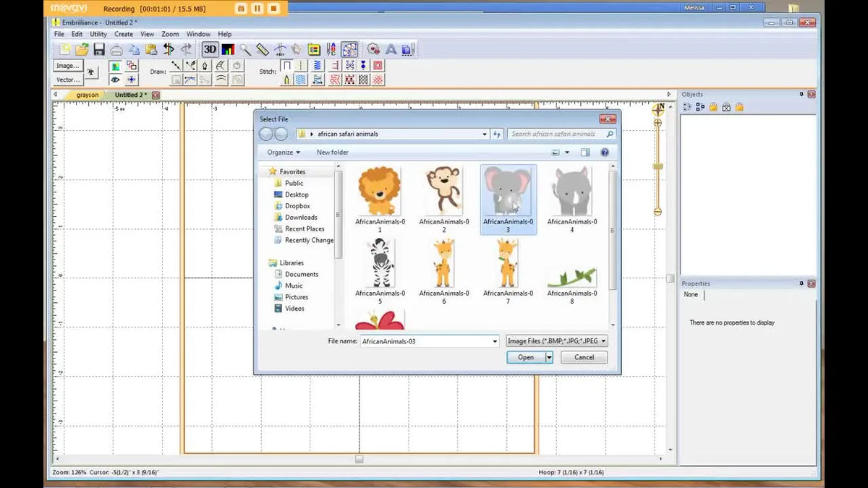Image resolution: width=868 pixels, height=488 pixels.
Task: Click the Save floppy disk icon
Action: click(99, 49)
